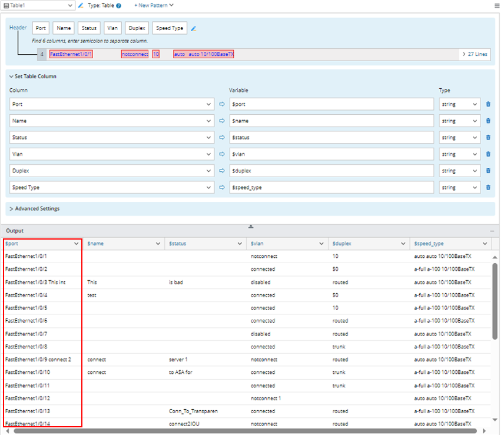Open the Table1 dropdown selector

click(x=38, y=5)
